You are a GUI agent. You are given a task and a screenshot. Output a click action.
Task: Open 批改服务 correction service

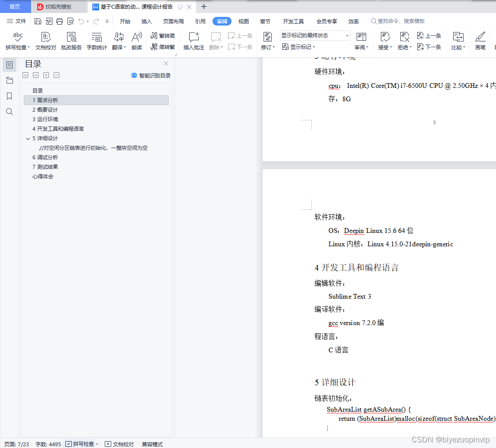click(71, 41)
